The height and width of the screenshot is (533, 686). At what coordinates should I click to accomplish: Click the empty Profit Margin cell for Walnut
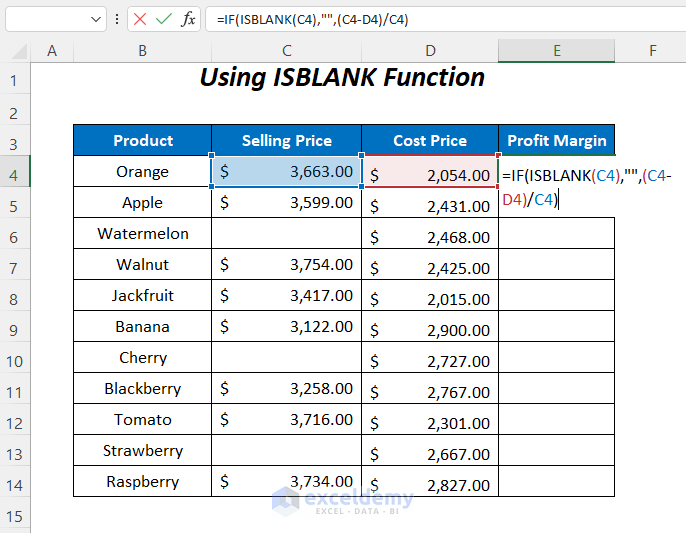tap(556, 264)
